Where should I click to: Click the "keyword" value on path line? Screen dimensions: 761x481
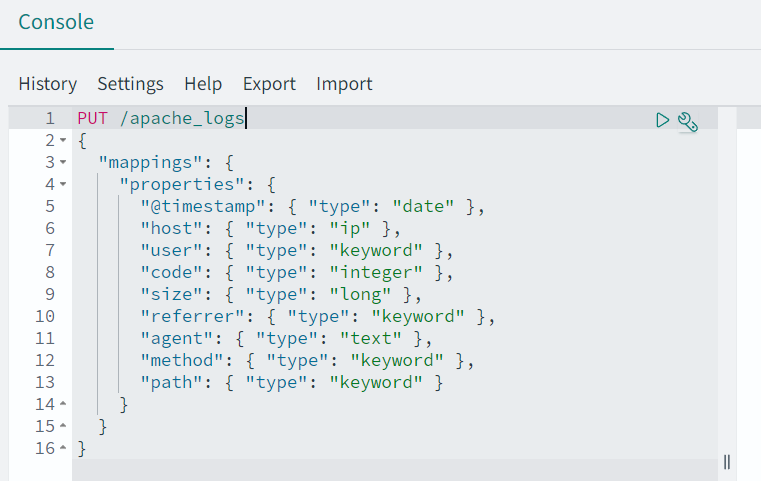376,382
